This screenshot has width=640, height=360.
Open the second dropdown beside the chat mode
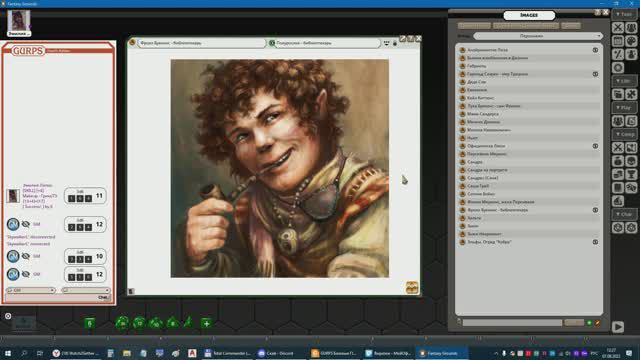click(x=86, y=290)
